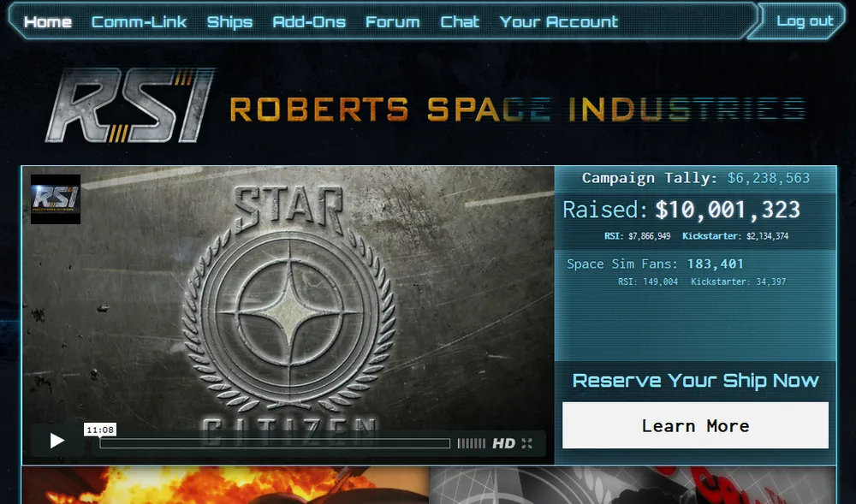Play the Star Citizen video
Image resolution: width=856 pixels, height=504 pixels.
click(57, 440)
